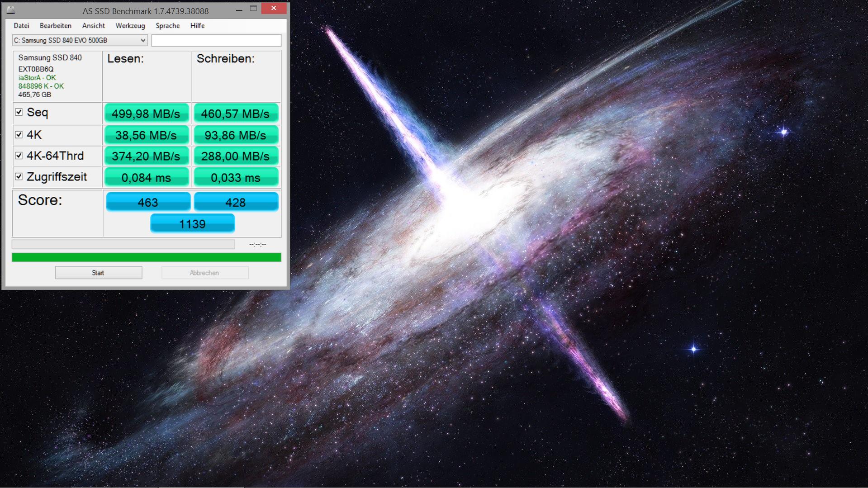Click the write access time 0,033 ms
The image size is (868, 488).
pos(236,177)
